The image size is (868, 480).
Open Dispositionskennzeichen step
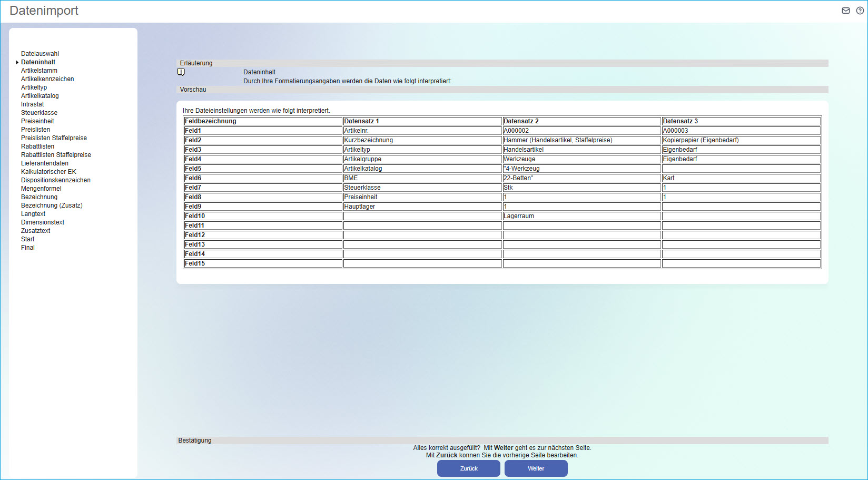coord(56,180)
